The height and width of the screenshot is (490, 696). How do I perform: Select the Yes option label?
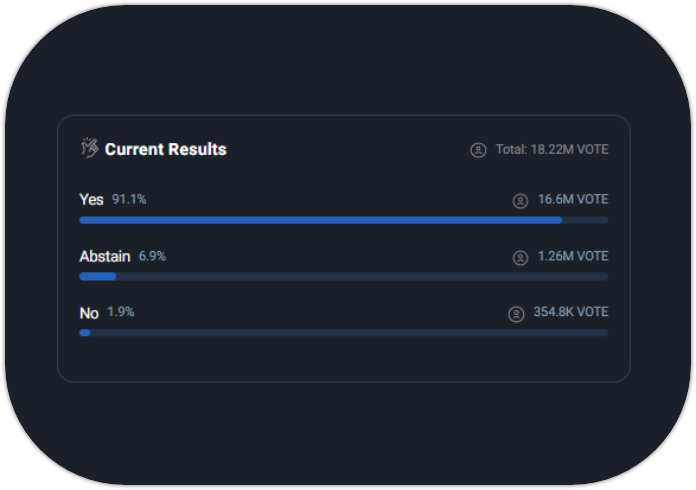[91, 200]
